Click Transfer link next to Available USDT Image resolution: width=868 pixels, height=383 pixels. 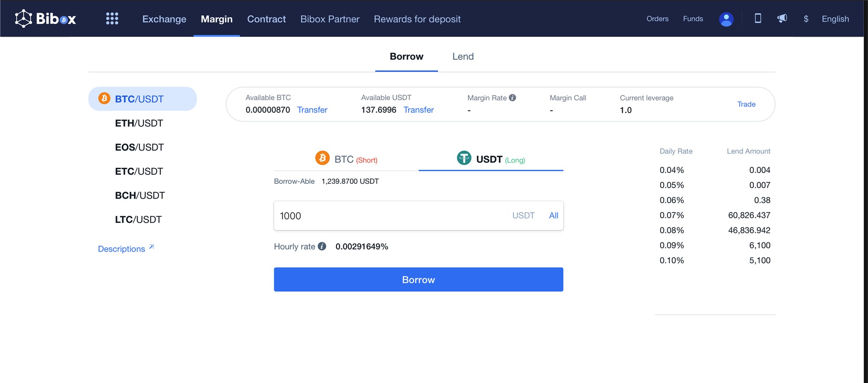coord(418,110)
